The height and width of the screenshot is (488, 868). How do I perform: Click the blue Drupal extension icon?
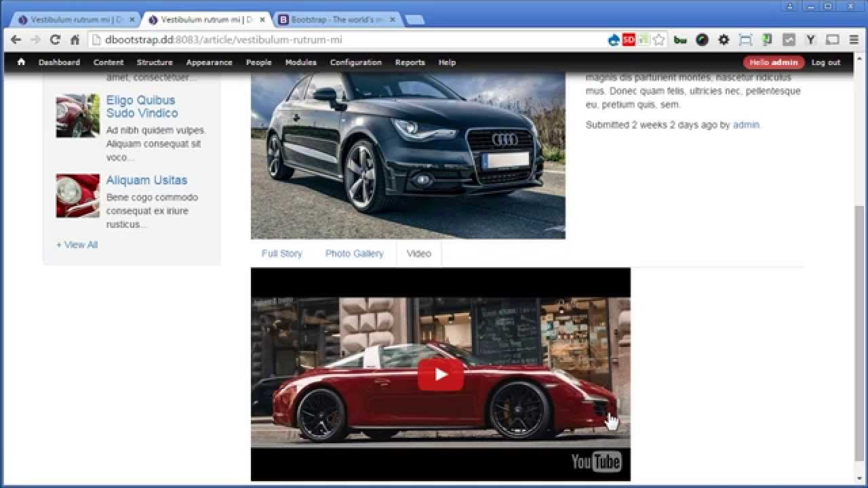614,40
